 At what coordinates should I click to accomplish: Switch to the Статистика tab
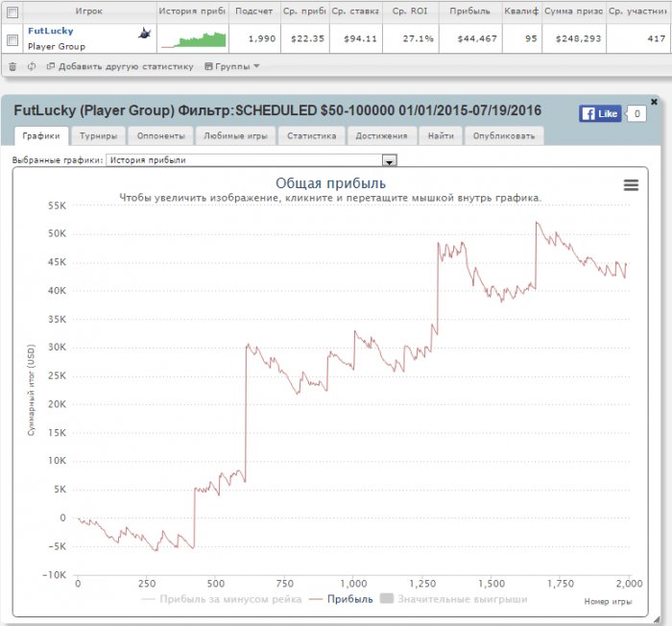tap(312, 136)
